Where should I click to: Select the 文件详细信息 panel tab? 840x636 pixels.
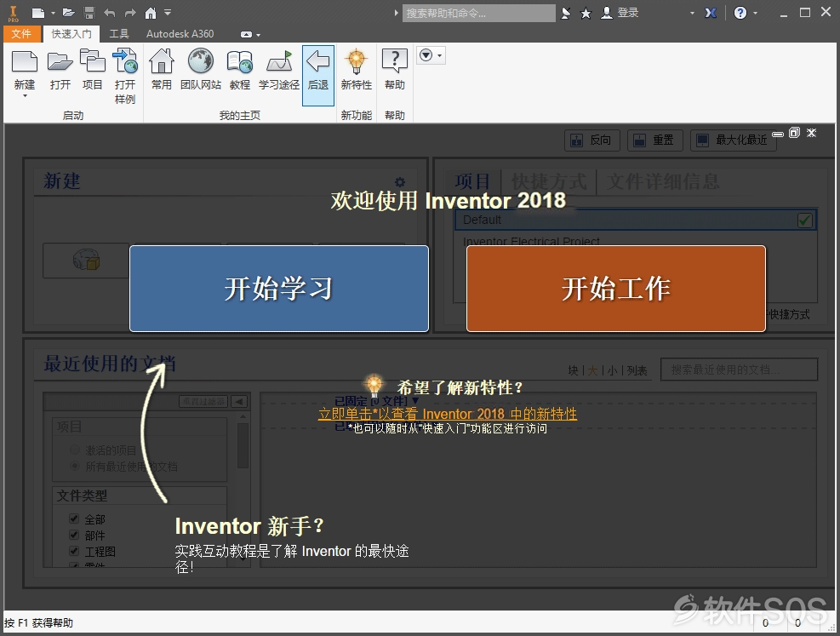tap(663, 181)
